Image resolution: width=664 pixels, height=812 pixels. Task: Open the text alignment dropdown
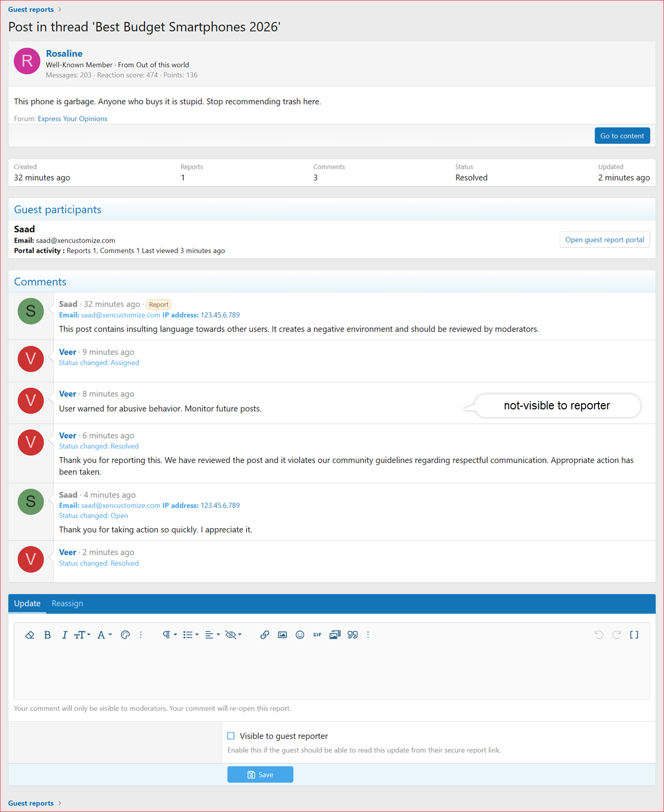pos(212,635)
